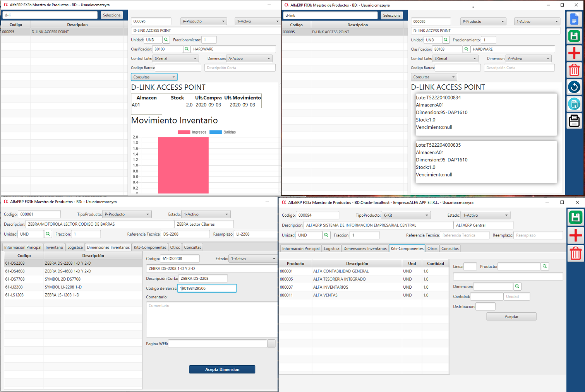Click into the Comentario text area
The height and width of the screenshot is (392, 585).
coord(211,320)
